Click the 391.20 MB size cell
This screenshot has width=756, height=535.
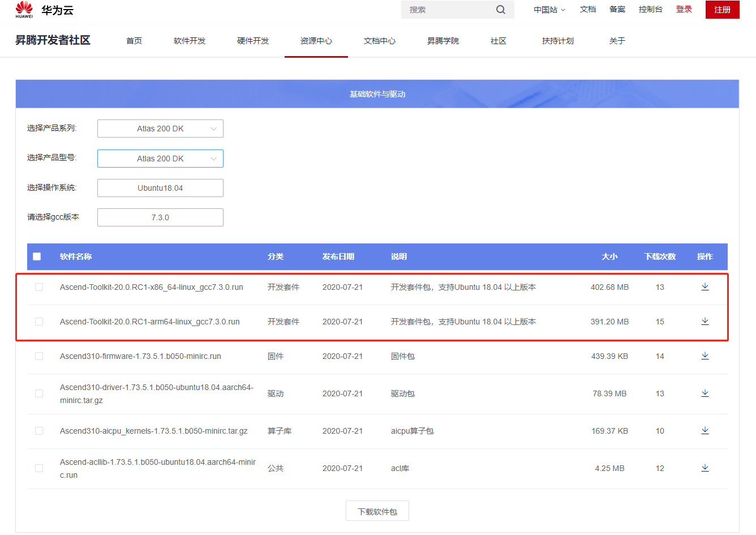[x=609, y=322]
